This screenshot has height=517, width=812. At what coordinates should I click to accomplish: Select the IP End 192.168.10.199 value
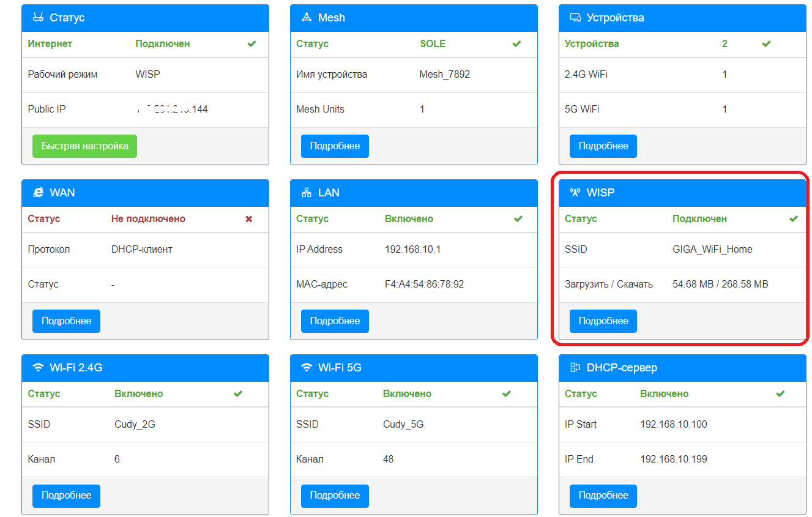coord(674,459)
